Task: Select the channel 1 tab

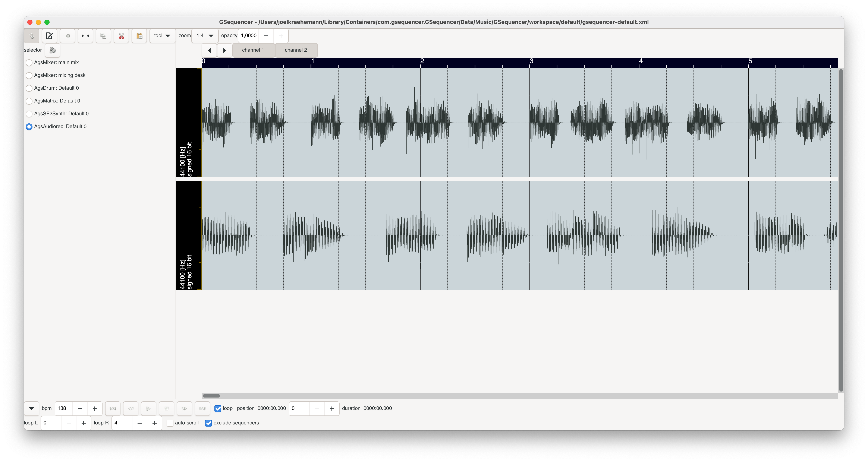Action: [253, 50]
